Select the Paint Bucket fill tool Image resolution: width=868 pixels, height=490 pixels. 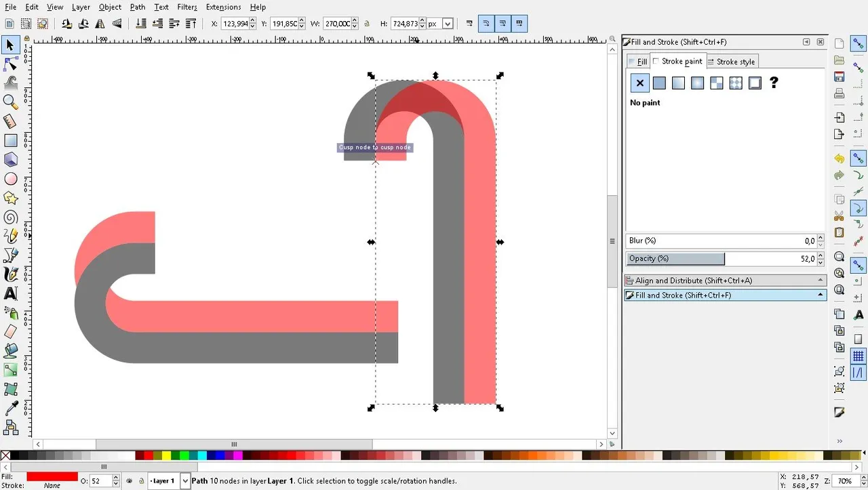click(10, 351)
